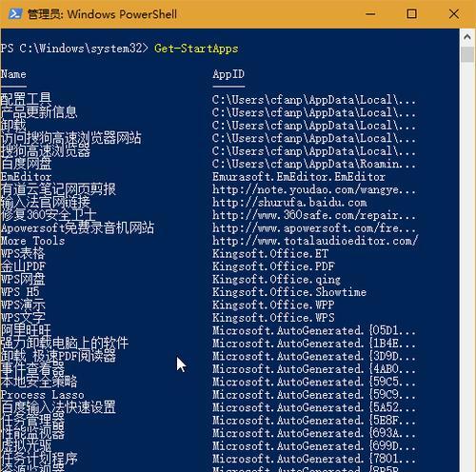Click the AutoGenerated {59C9 AppID
The image size is (476, 472).
(314, 395)
